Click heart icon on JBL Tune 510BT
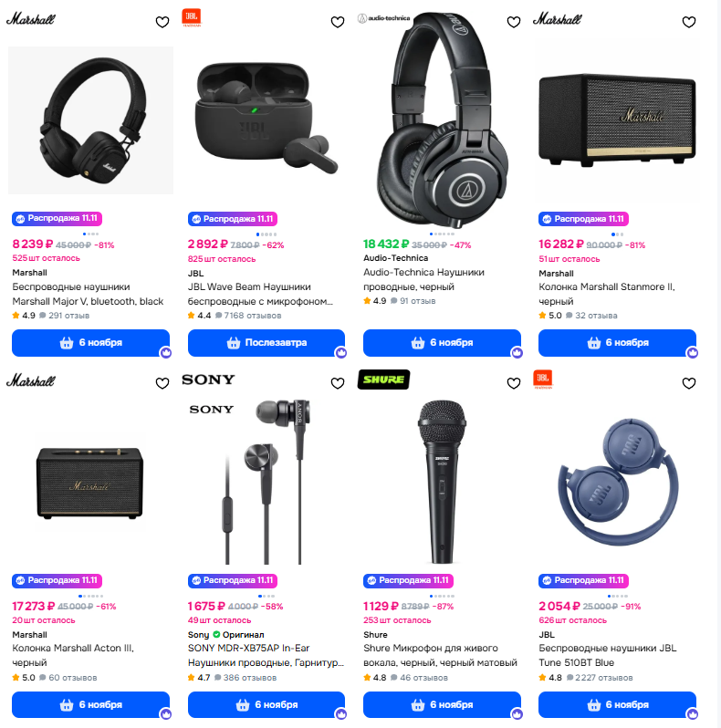The height and width of the screenshot is (728, 721). [689, 383]
